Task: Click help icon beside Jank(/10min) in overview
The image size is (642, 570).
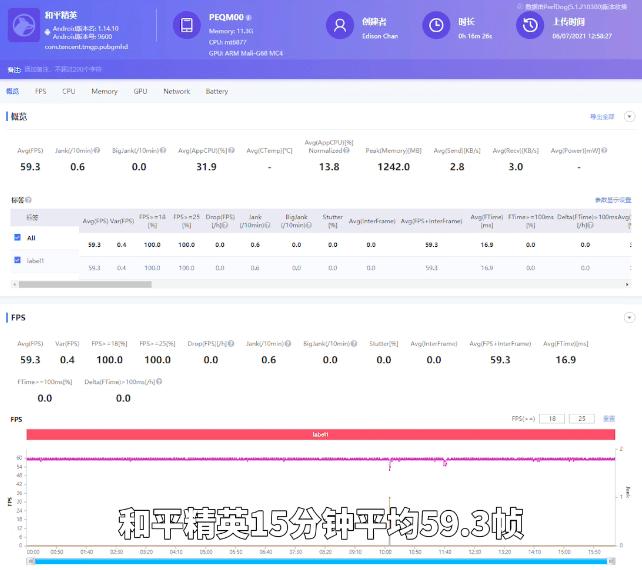Action: pyautogui.click(x=97, y=150)
